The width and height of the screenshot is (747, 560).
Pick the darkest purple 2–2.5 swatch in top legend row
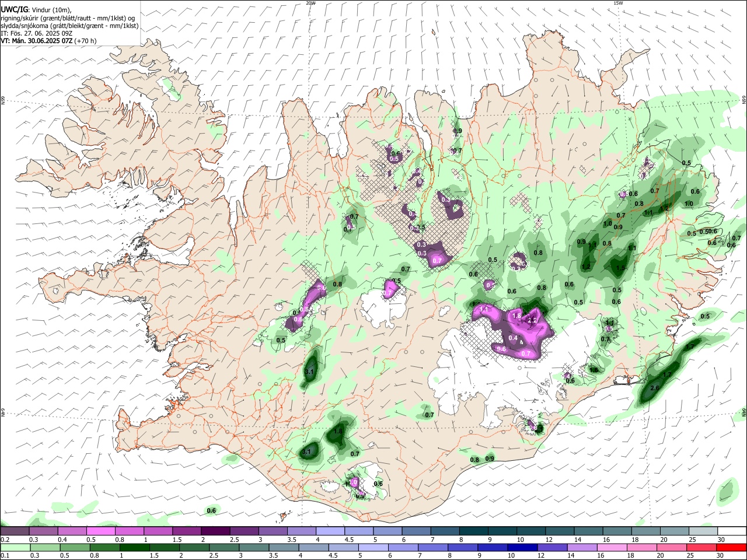click(x=215, y=531)
